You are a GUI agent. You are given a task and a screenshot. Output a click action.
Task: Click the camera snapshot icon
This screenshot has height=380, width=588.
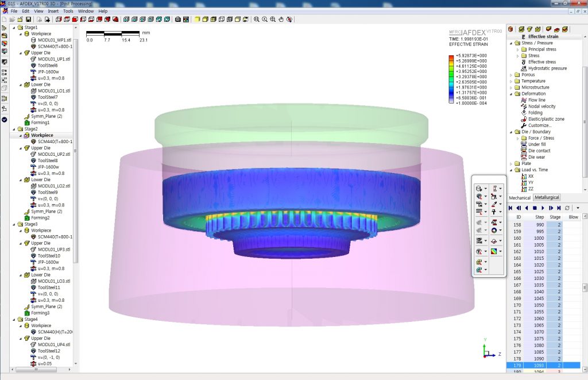click(x=178, y=19)
